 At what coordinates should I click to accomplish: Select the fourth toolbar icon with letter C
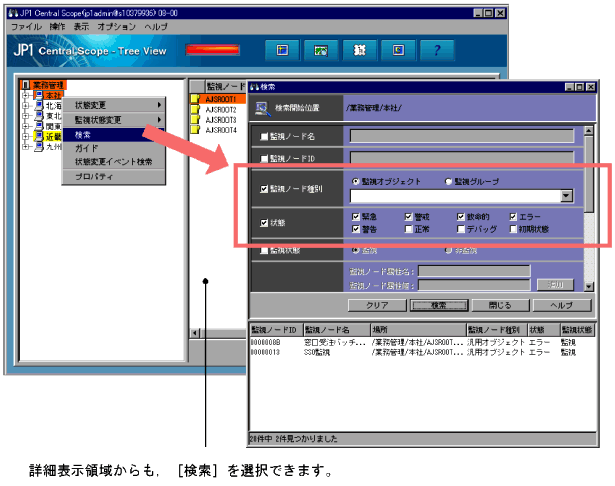point(398,50)
